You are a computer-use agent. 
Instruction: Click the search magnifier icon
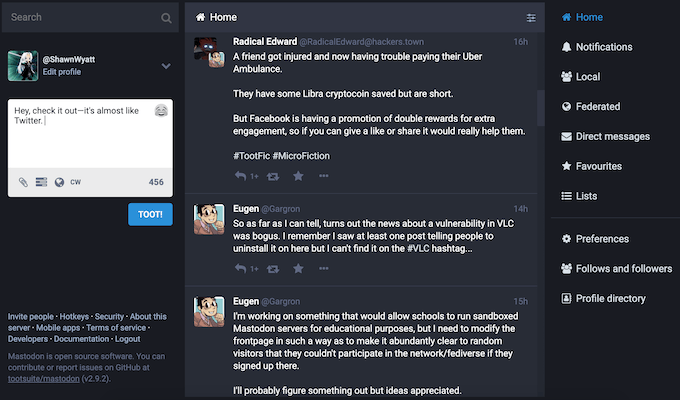click(166, 18)
